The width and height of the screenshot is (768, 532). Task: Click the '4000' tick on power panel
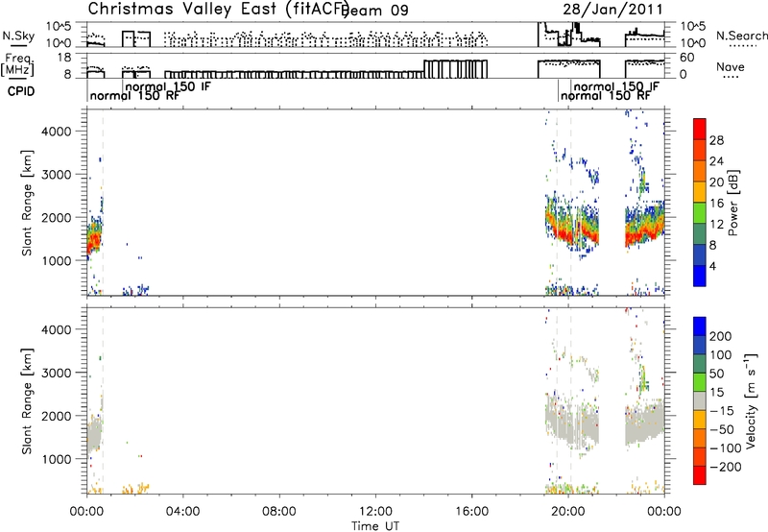(57, 132)
